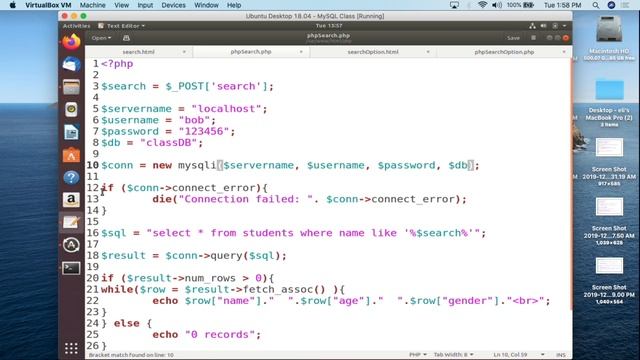Screen dimensions: 640x360
Task: Launch Firefox from the Ubuntu dock
Action: [71, 42]
